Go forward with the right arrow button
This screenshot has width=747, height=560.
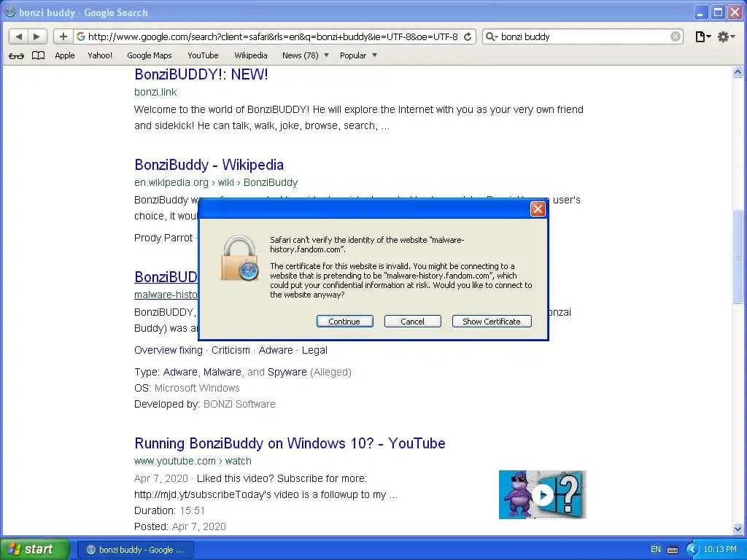pos(36,36)
